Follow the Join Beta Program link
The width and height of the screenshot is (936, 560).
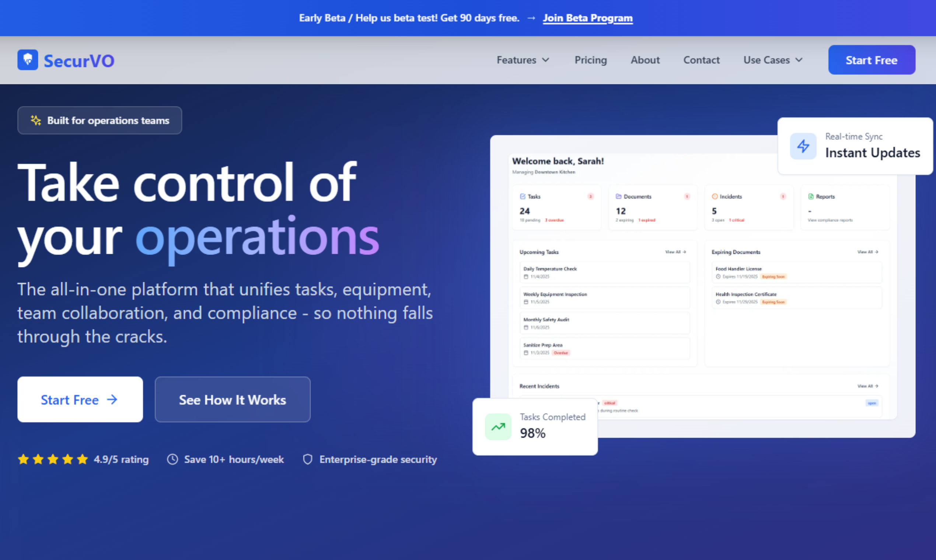(587, 17)
